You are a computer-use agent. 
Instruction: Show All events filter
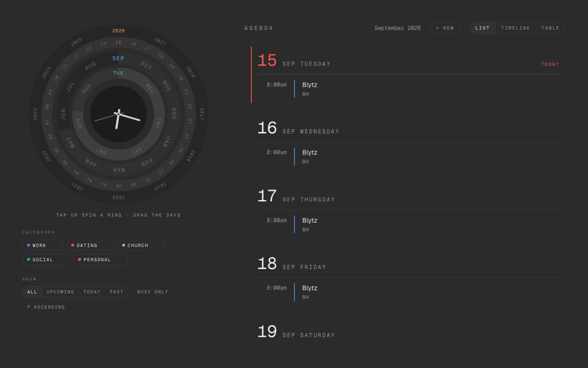[32, 292]
